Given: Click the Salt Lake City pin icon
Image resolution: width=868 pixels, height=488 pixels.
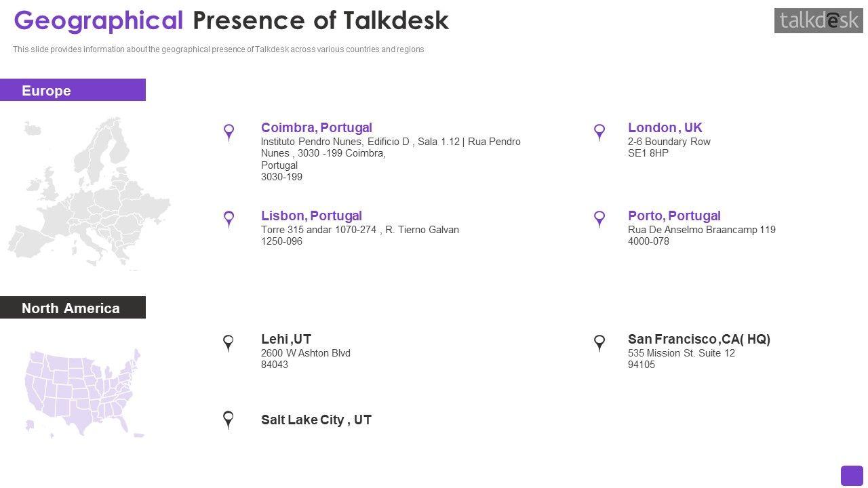Looking at the screenshot, I should 229,419.
